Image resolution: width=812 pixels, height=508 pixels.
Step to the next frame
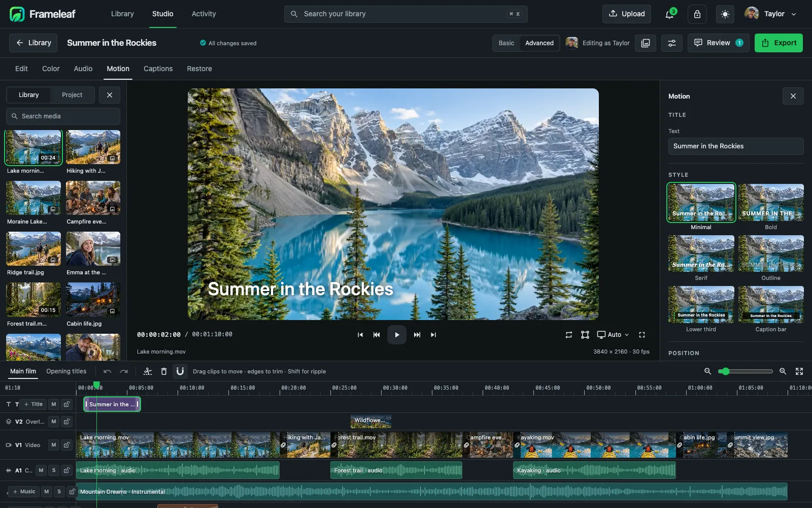(x=417, y=335)
